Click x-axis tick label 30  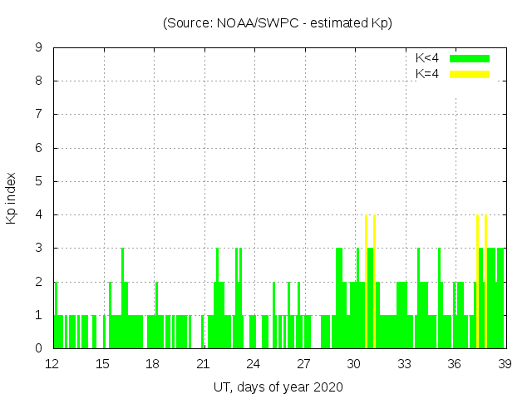pyautogui.click(x=354, y=363)
